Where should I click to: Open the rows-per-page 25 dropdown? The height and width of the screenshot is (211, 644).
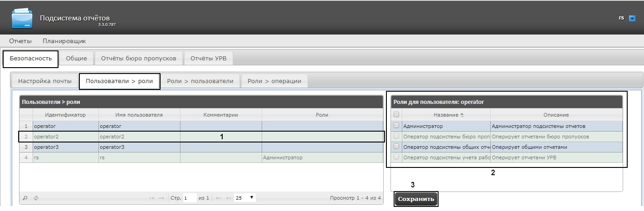click(x=245, y=198)
